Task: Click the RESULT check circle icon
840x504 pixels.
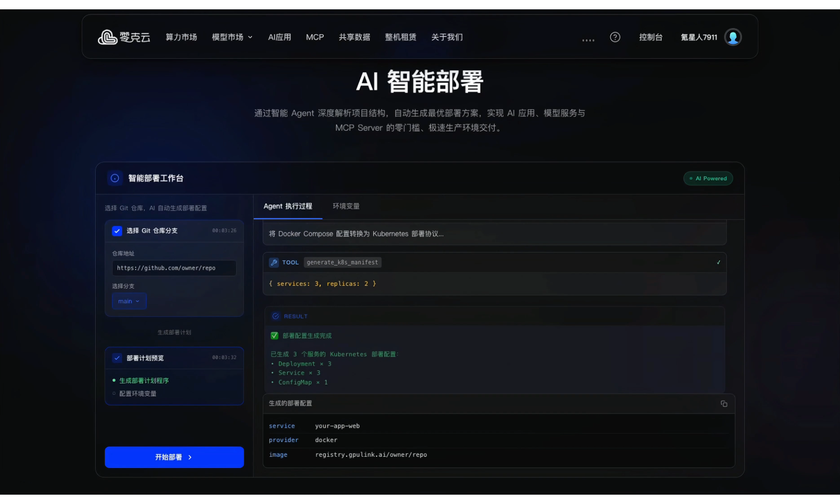Action: click(276, 316)
